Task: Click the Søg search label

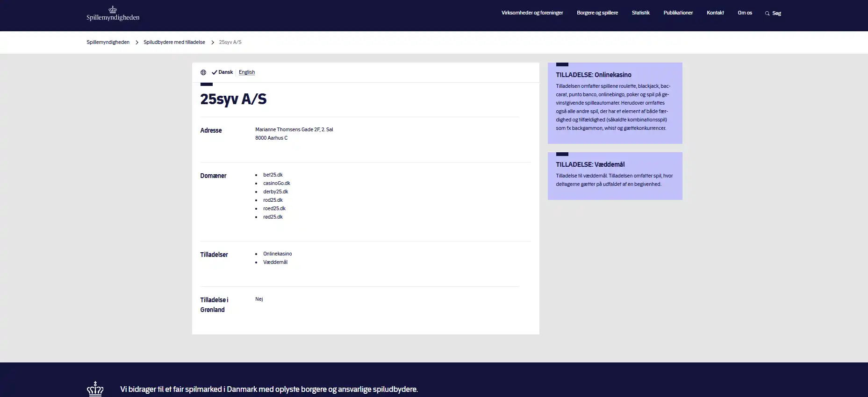Action: (776, 14)
